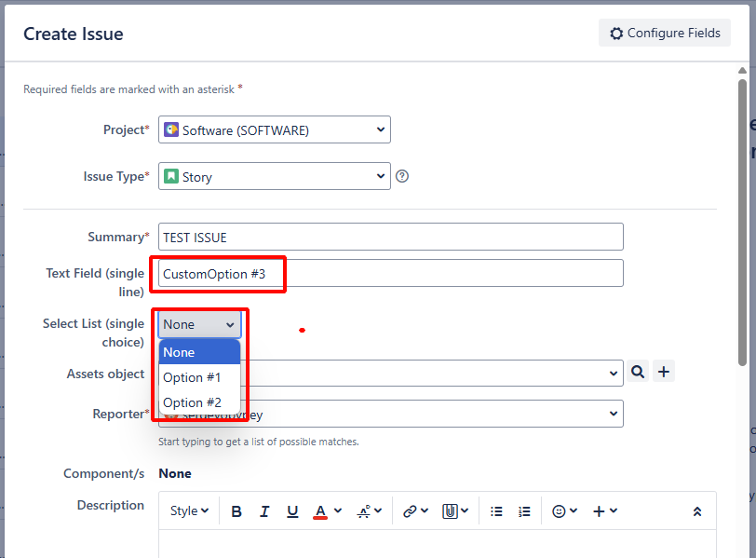Open the plus insert-more menu in toolbar
The image size is (756, 558).
[604, 511]
